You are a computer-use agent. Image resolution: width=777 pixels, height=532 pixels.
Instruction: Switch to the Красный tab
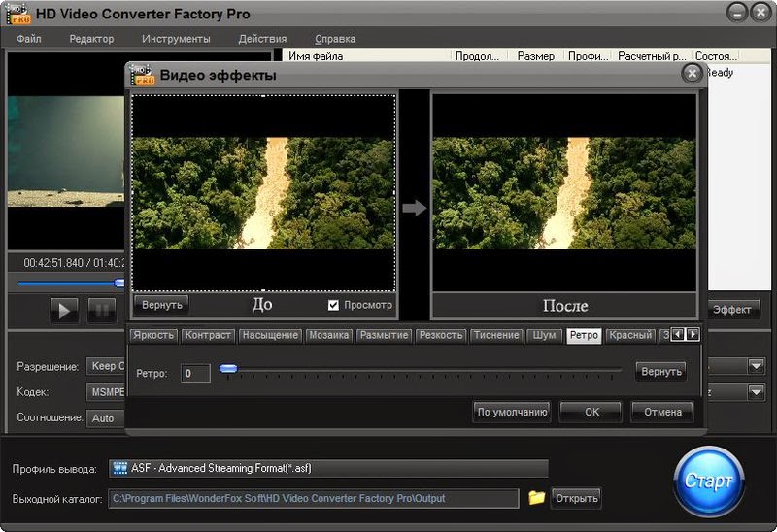coord(630,335)
